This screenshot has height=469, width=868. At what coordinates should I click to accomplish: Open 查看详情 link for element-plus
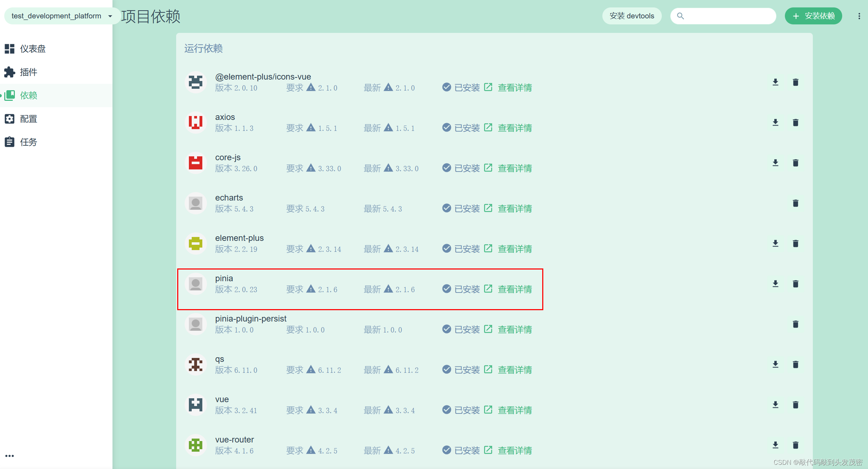(515, 249)
